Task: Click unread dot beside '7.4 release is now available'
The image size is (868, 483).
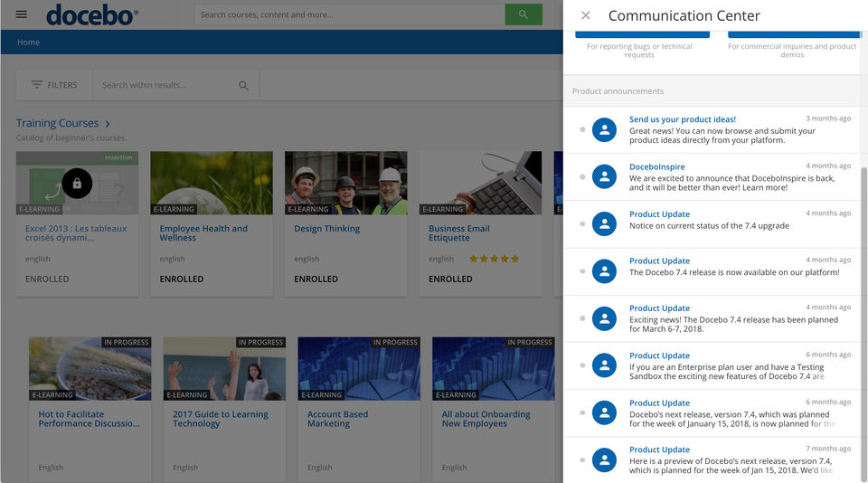Action: [581, 271]
